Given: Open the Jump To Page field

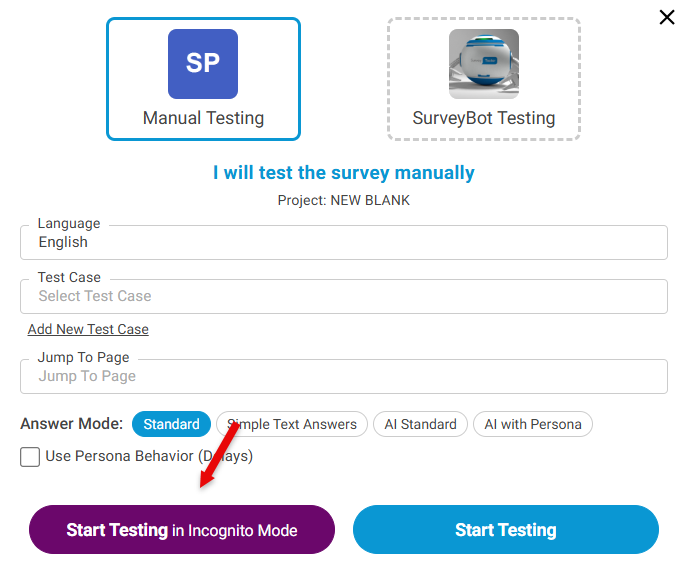Looking at the screenshot, I should click(343, 376).
